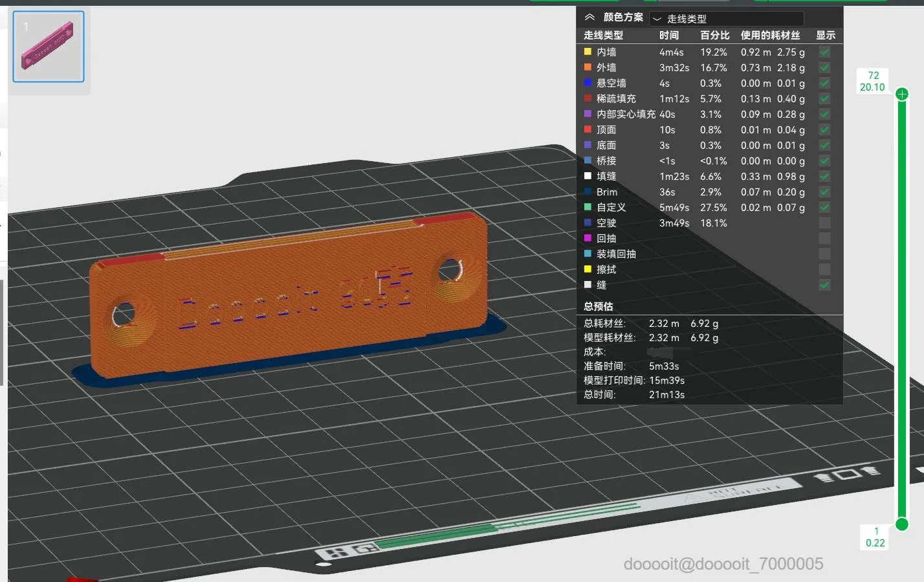The image size is (924, 582).
Task: Collapse the 颜色方案 legend panel arrow
Action: pyautogui.click(x=589, y=17)
